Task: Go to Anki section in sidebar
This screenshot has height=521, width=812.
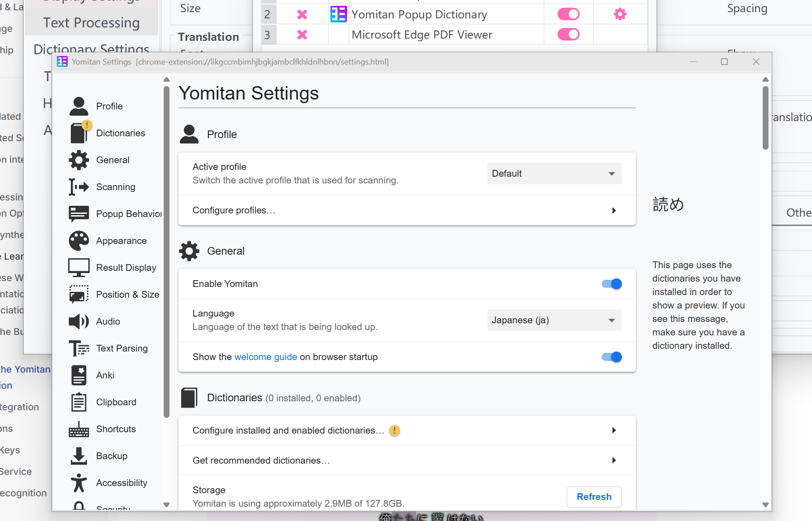Action: pyautogui.click(x=105, y=375)
